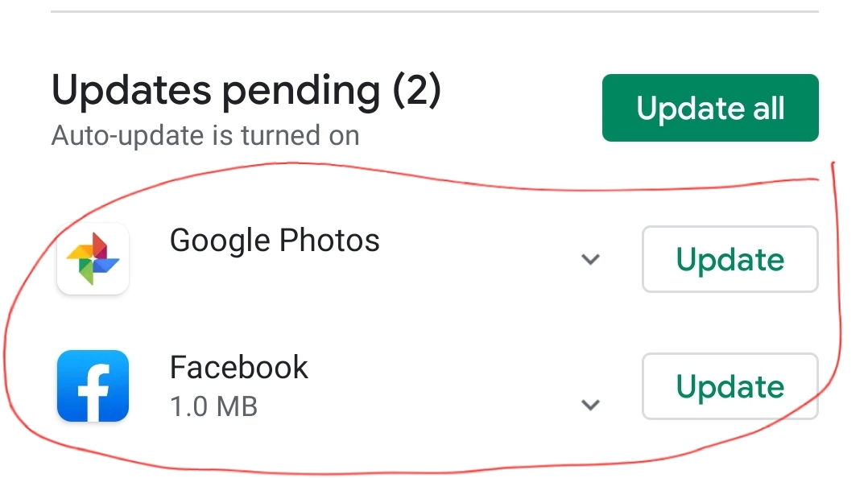Viewport: 868px width, 478px height.
Task: Click the white f in the Facebook logo
Action: pos(95,391)
